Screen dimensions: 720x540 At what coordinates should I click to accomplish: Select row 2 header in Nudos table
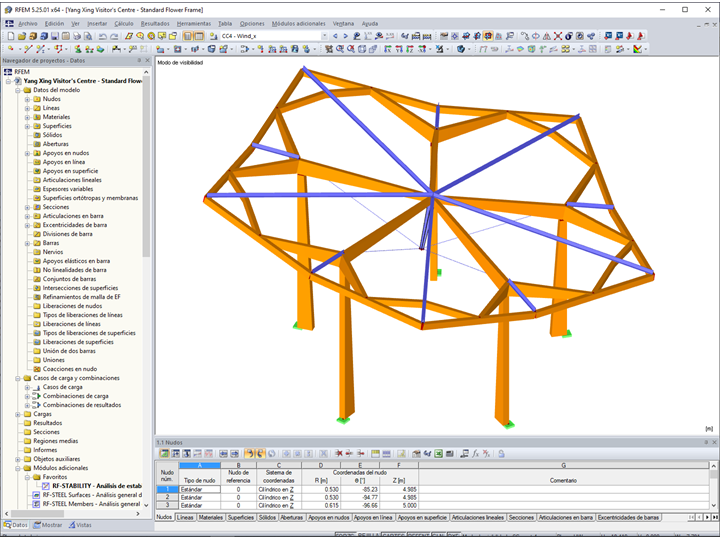tap(167, 497)
